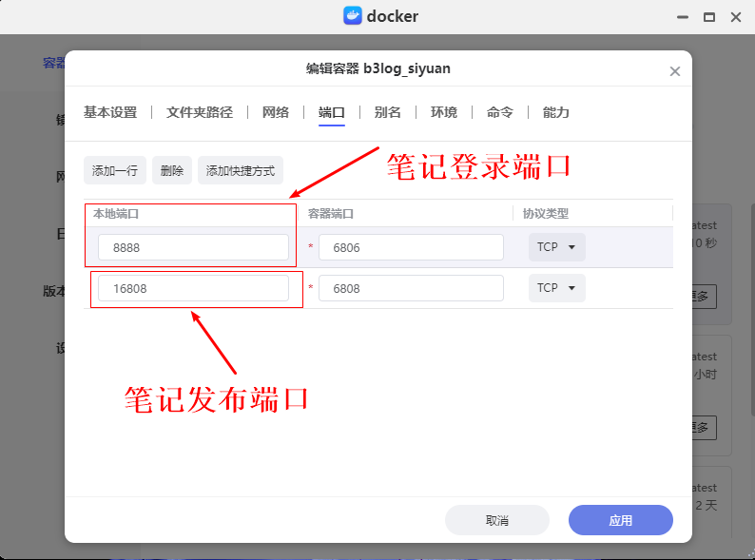Click the docker app icon in title bar
Image resolution: width=755 pixels, height=560 pixels.
click(353, 16)
